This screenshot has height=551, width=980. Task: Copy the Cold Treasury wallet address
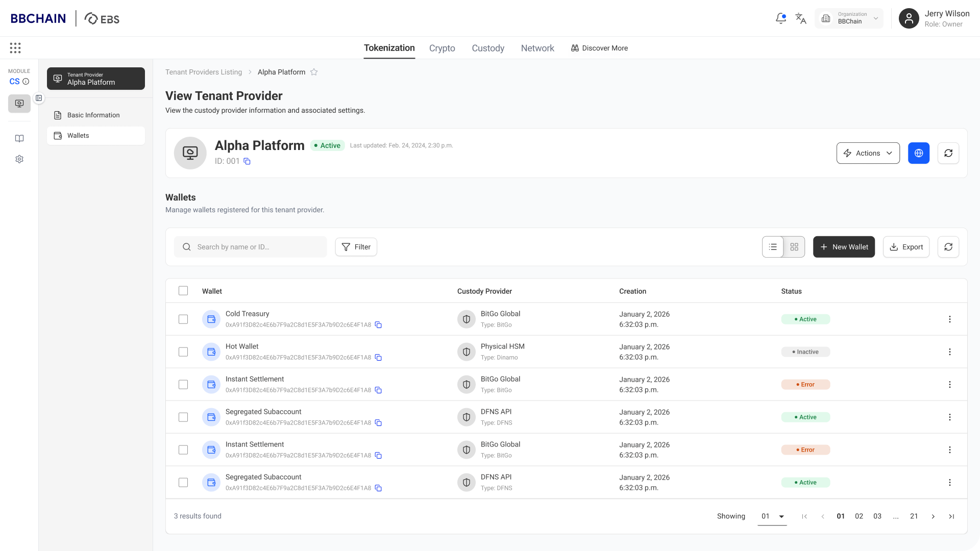[x=378, y=325]
